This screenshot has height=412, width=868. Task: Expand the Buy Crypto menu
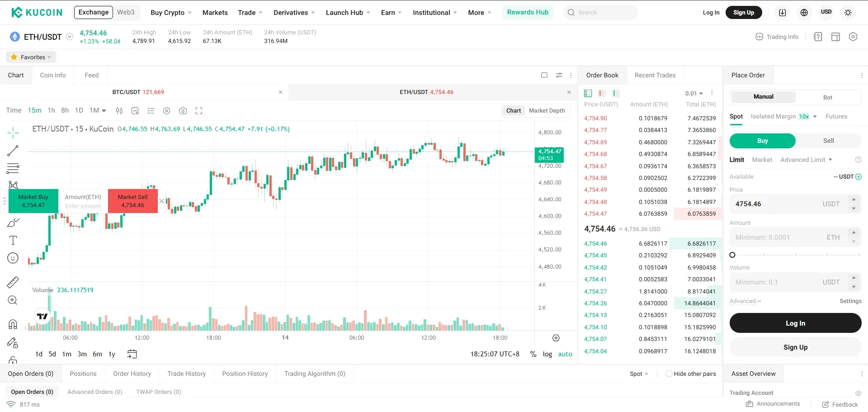pyautogui.click(x=171, y=13)
